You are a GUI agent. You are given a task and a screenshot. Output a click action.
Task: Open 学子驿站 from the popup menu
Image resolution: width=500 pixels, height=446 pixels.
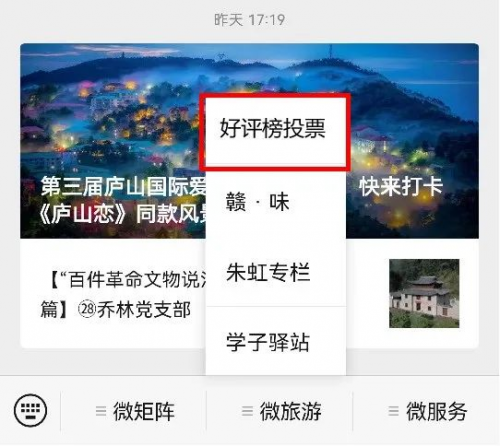(x=276, y=341)
